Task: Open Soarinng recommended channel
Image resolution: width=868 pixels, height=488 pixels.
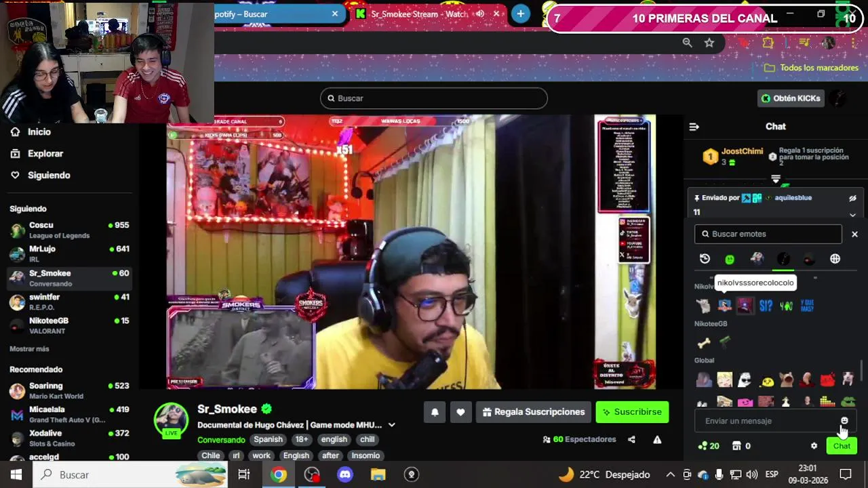Action: pos(68,390)
